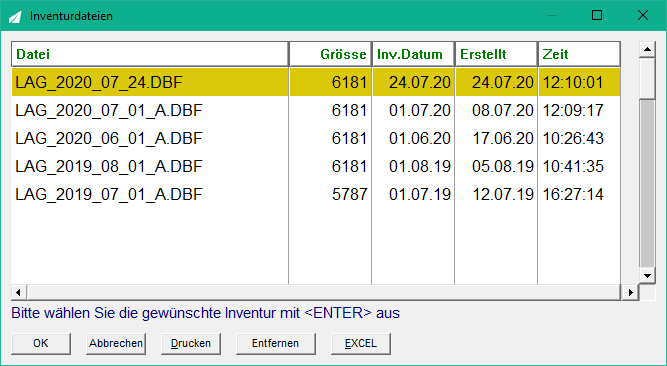The image size is (667, 366).
Task: Click inventory date 01.08.19
Action: click(420, 166)
